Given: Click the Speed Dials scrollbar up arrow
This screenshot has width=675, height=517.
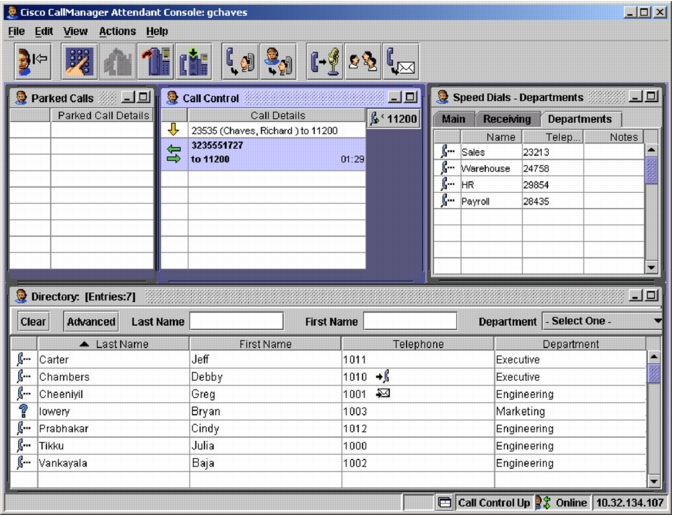Looking at the screenshot, I should [x=651, y=150].
